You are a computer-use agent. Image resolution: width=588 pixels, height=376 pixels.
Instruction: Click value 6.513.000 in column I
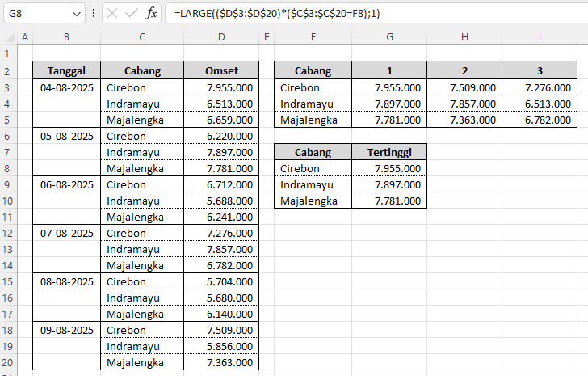click(540, 104)
